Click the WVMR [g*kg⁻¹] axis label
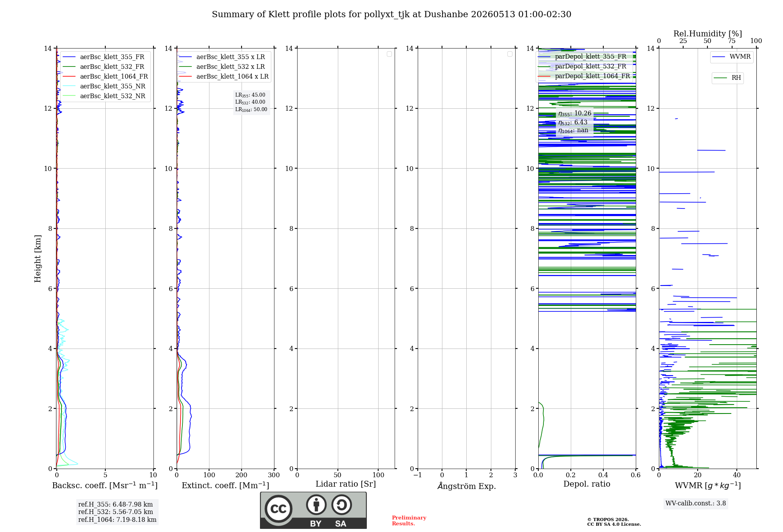 click(708, 485)
